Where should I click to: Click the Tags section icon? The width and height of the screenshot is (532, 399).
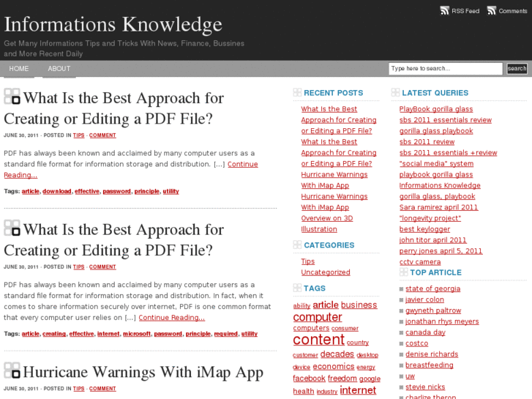pos(297,288)
